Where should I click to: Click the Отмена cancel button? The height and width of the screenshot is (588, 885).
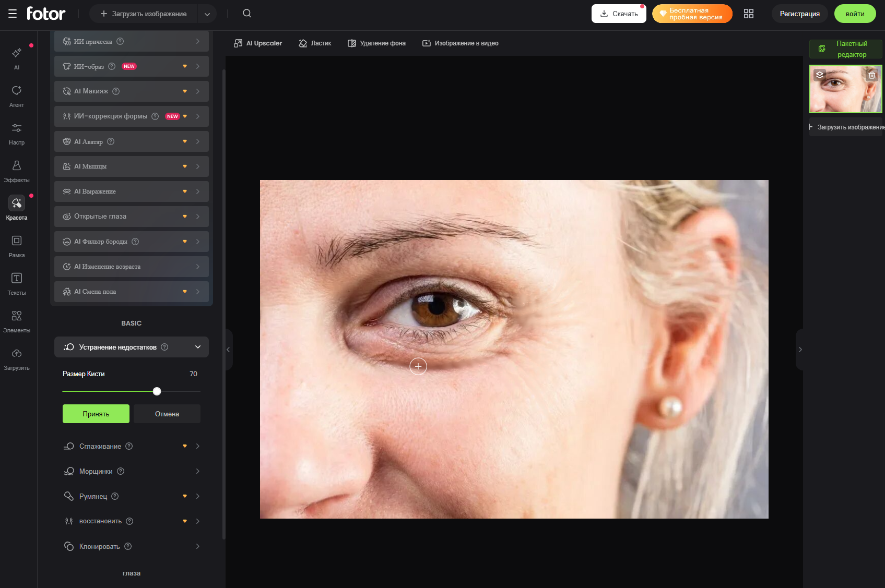[167, 414]
